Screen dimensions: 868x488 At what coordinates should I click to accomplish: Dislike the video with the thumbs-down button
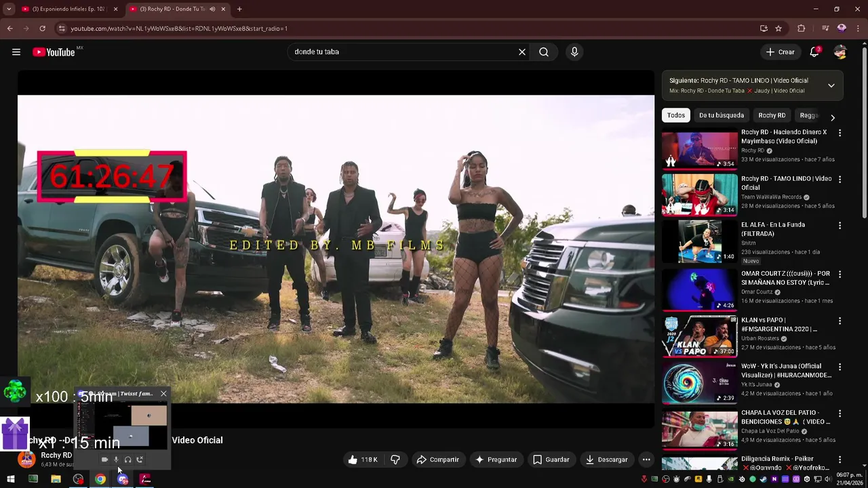point(395,460)
